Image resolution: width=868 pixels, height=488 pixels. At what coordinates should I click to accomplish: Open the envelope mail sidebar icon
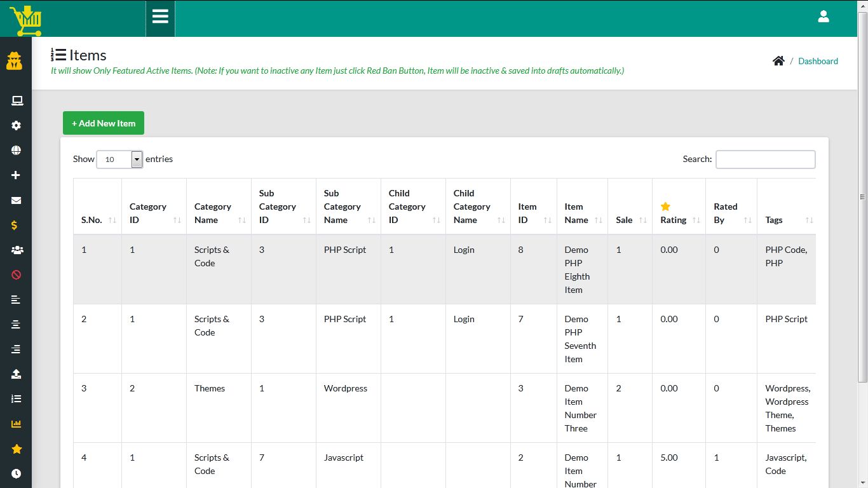[17, 200]
